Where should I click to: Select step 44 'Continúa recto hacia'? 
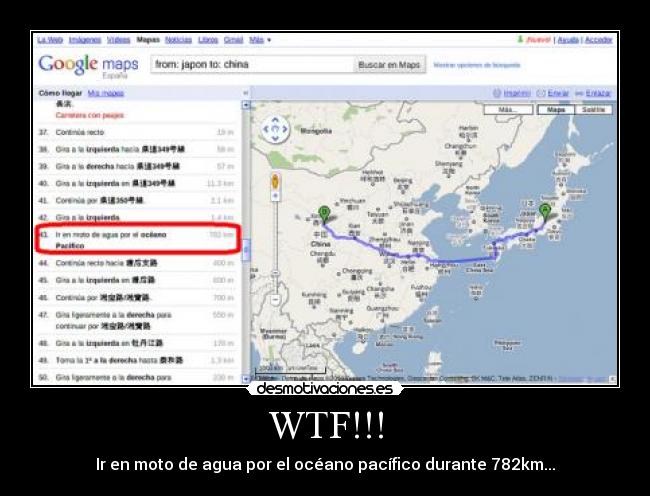(138, 263)
